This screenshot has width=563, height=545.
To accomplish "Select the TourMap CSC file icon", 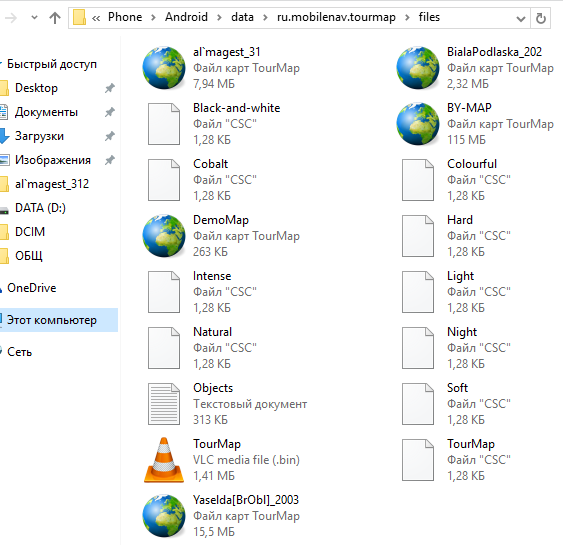I will point(418,460).
